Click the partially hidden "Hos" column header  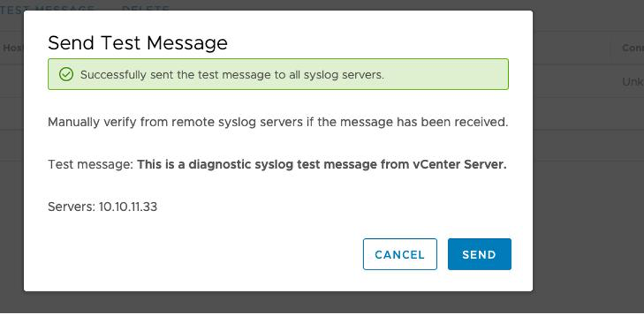pyautogui.click(x=13, y=48)
